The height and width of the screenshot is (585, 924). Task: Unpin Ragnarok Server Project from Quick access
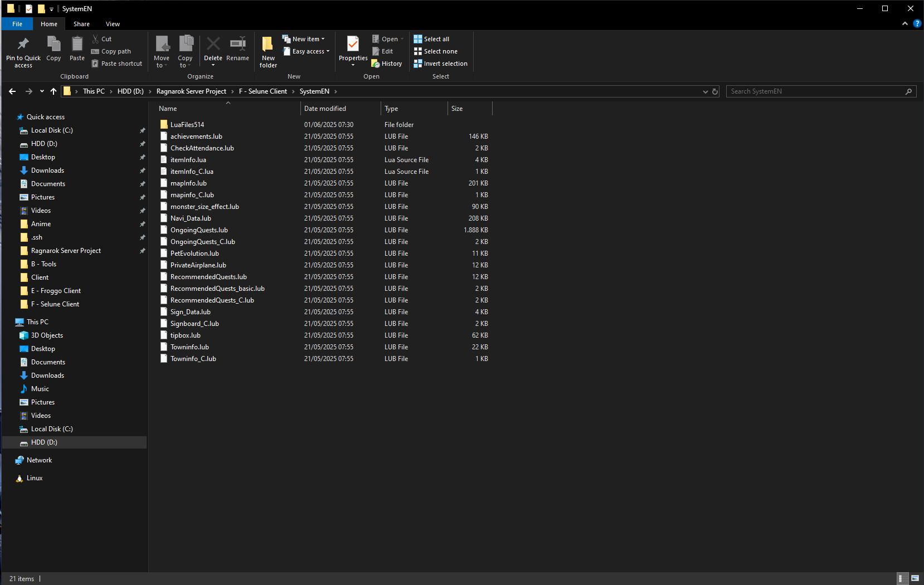(x=142, y=251)
